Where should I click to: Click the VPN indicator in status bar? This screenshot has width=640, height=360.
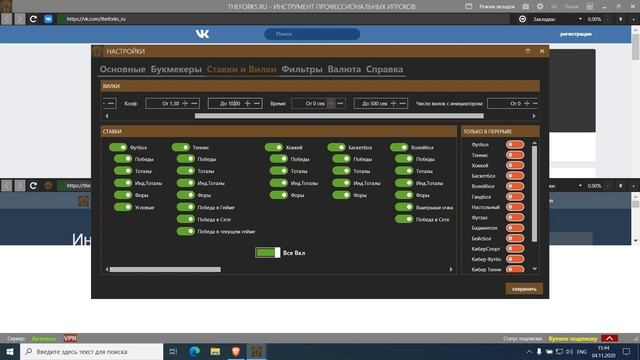[70, 338]
